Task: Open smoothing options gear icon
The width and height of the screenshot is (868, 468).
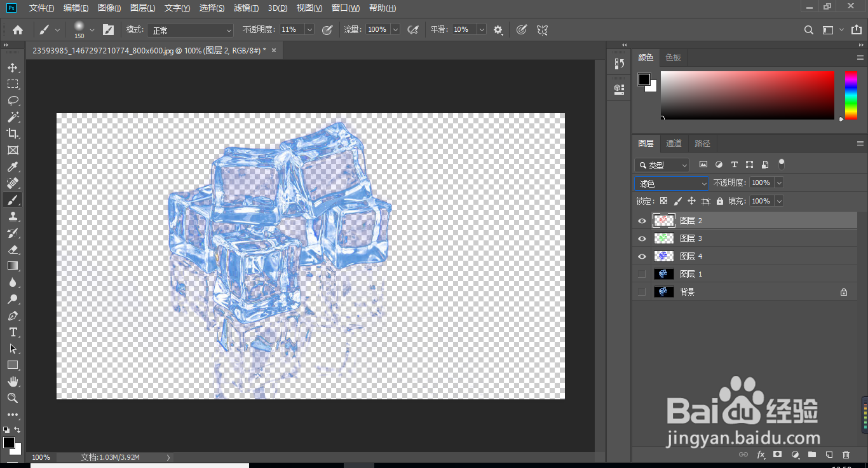Action: 498,29
